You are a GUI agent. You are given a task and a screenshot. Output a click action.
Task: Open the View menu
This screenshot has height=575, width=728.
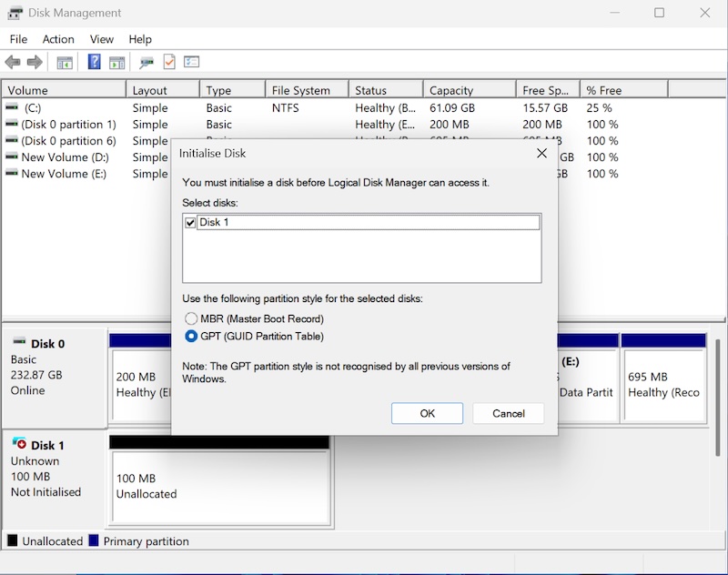click(101, 39)
